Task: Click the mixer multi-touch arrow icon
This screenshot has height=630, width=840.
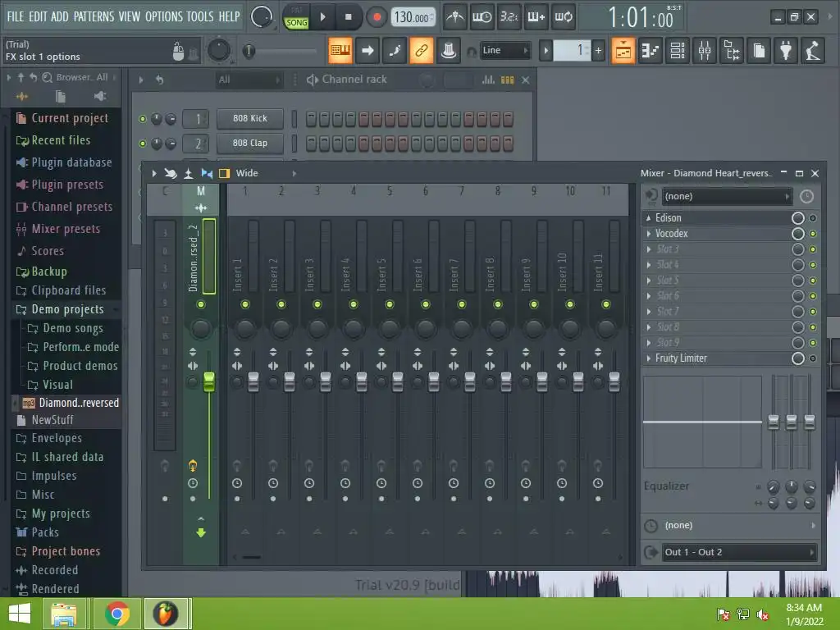Action: (x=171, y=173)
